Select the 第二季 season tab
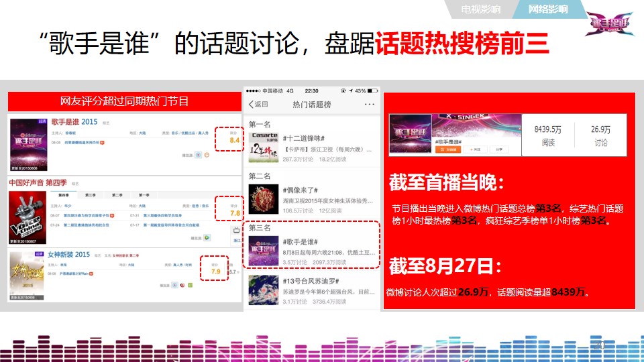644x362 pixels. pyautogui.click(x=117, y=195)
